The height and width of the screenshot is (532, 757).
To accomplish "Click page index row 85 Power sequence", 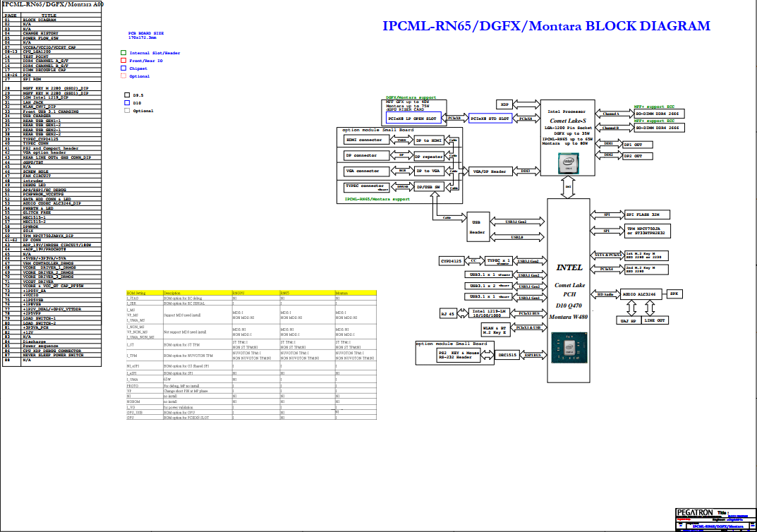I will point(52,346).
